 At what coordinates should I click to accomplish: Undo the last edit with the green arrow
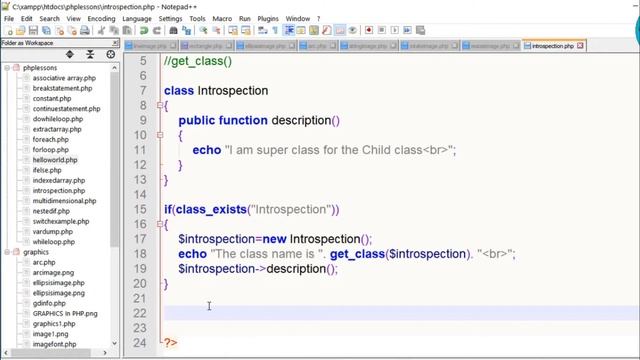144,31
